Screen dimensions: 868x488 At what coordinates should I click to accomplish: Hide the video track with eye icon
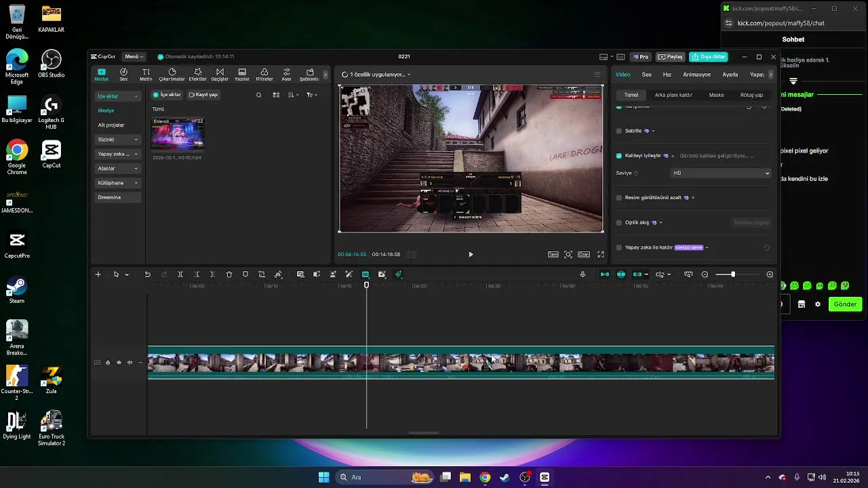click(x=119, y=363)
